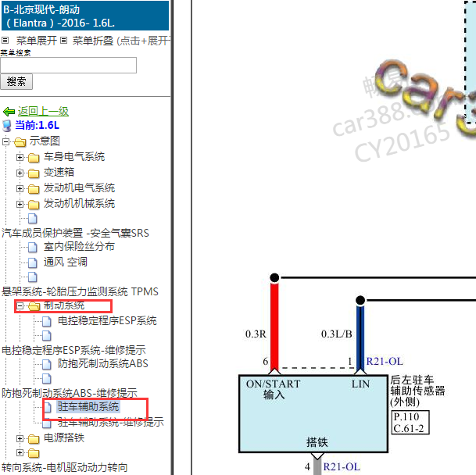Open the 驻车辅助系统-维修提示 page
Viewport: 476px width, 475px height.
(111, 422)
